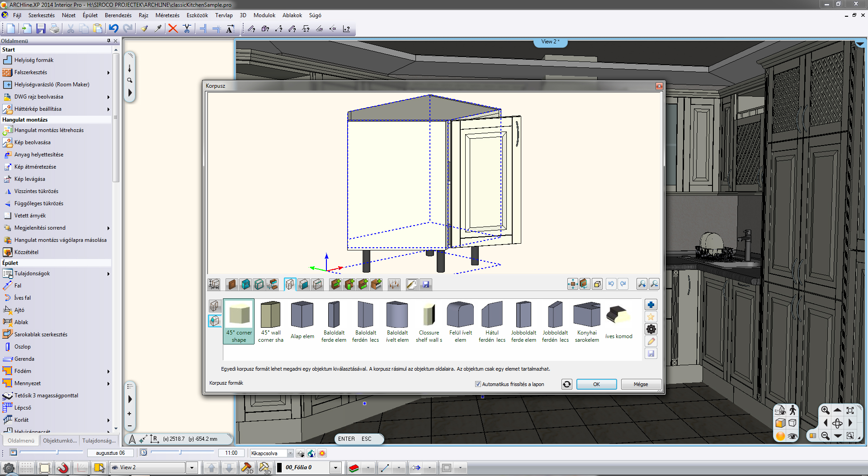Click the OK button
Image resolution: width=868 pixels, height=476 pixels.
tap(596, 384)
